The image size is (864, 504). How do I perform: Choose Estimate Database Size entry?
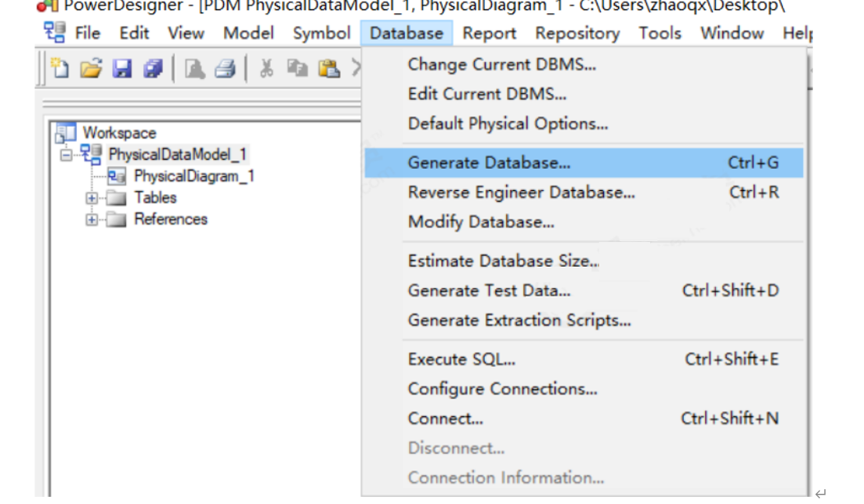[x=584, y=261]
